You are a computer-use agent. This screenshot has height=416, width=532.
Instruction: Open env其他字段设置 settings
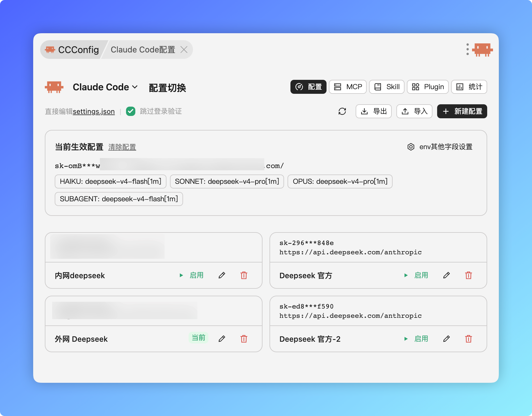click(x=440, y=147)
